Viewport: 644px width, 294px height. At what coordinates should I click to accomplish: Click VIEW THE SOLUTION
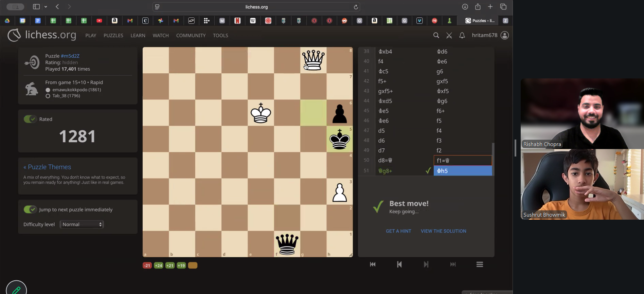click(443, 231)
